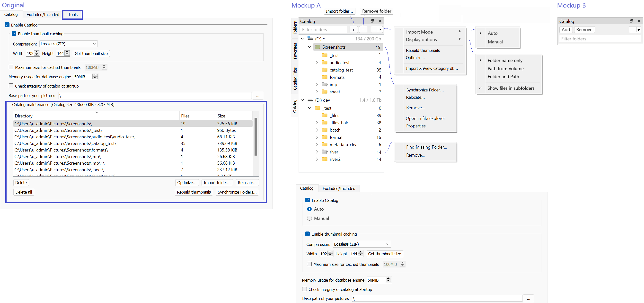Switch to the Tools tab

72,15
